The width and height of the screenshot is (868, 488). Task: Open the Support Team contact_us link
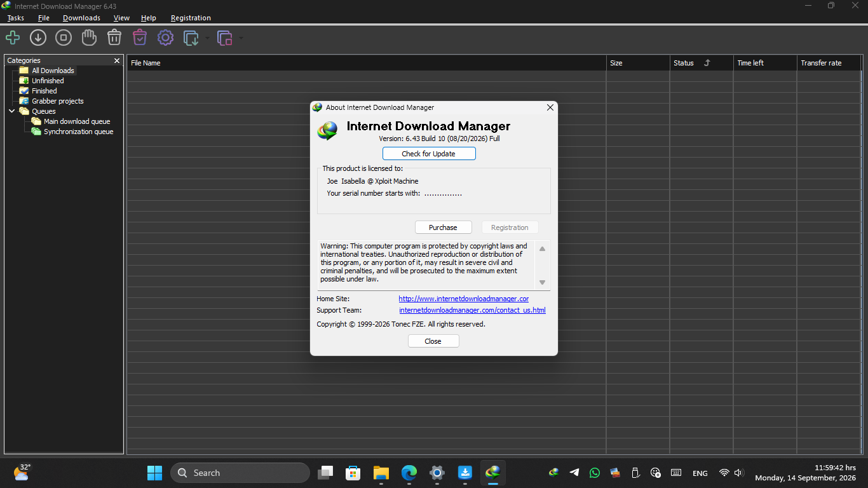pyautogui.click(x=472, y=310)
